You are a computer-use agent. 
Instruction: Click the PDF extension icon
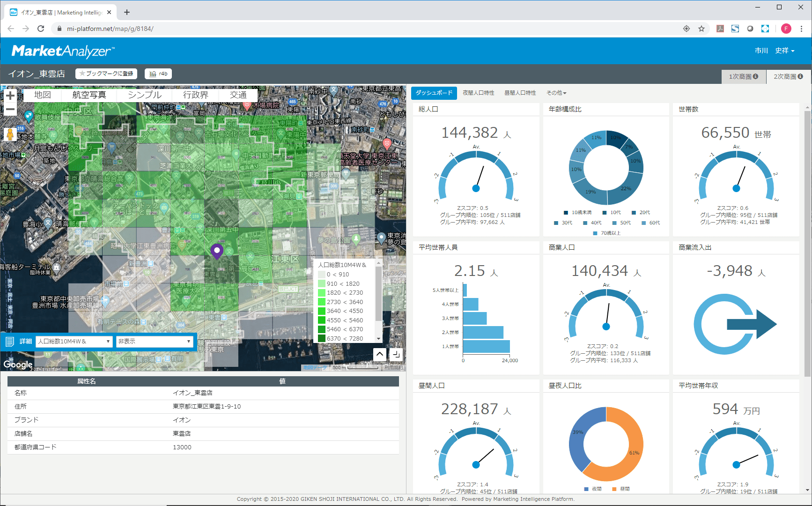click(x=720, y=29)
